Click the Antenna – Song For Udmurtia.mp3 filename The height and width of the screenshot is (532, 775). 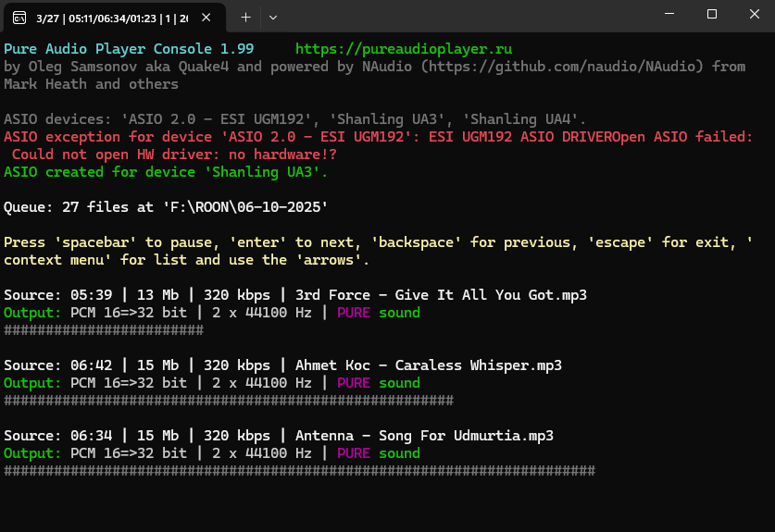point(424,436)
